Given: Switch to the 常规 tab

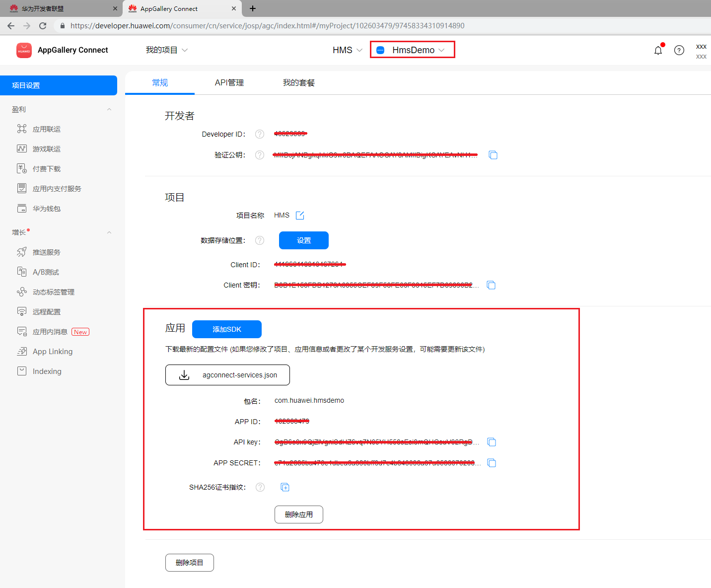Looking at the screenshot, I should (x=160, y=83).
